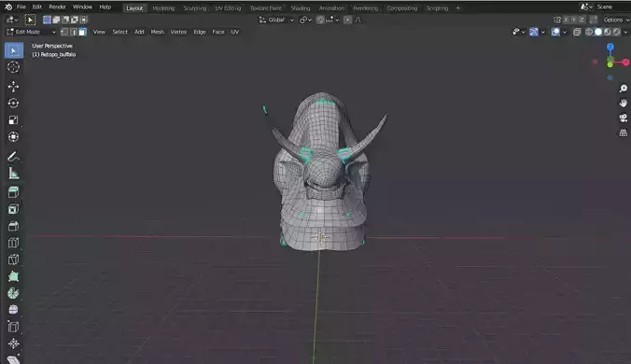The height and width of the screenshot is (364, 631).
Task: Select the Spin tool
Action: pos(13,294)
